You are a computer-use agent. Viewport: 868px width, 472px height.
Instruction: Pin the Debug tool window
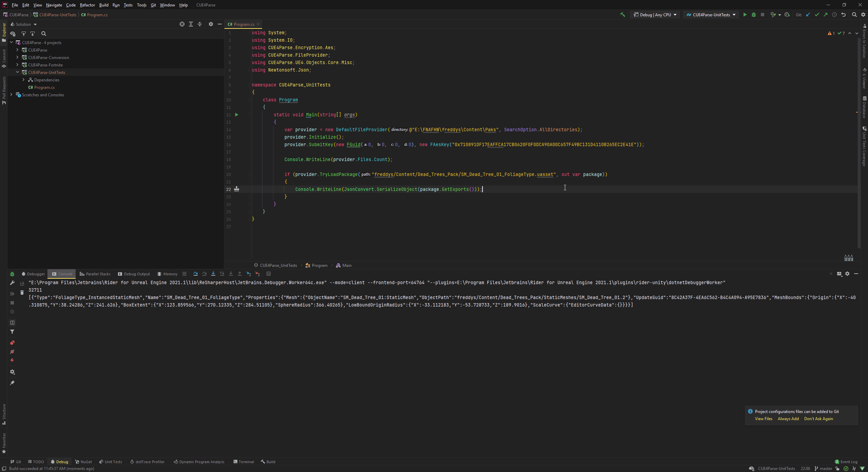[x=13, y=382]
